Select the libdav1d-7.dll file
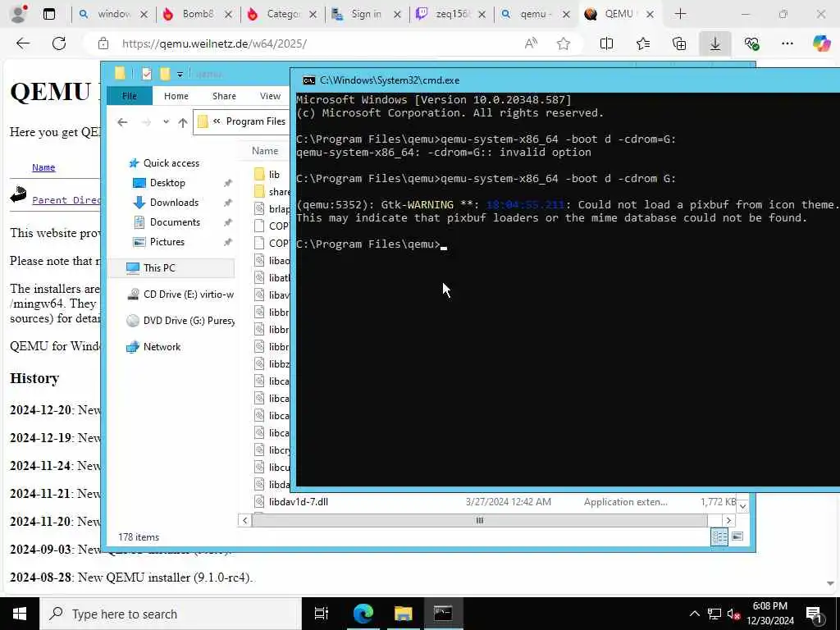The height and width of the screenshot is (630, 840). [x=299, y=502]
